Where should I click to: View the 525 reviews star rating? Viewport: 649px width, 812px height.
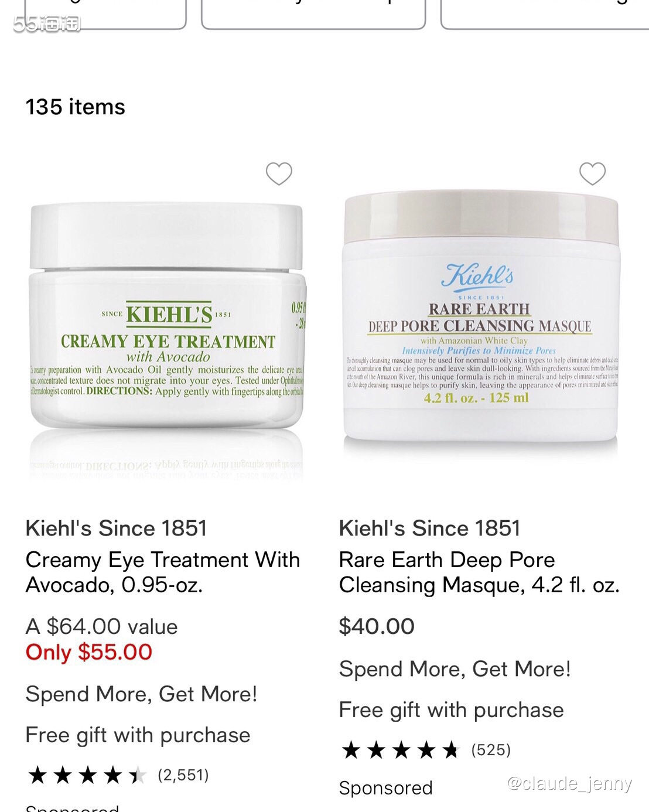click(425, 750)
